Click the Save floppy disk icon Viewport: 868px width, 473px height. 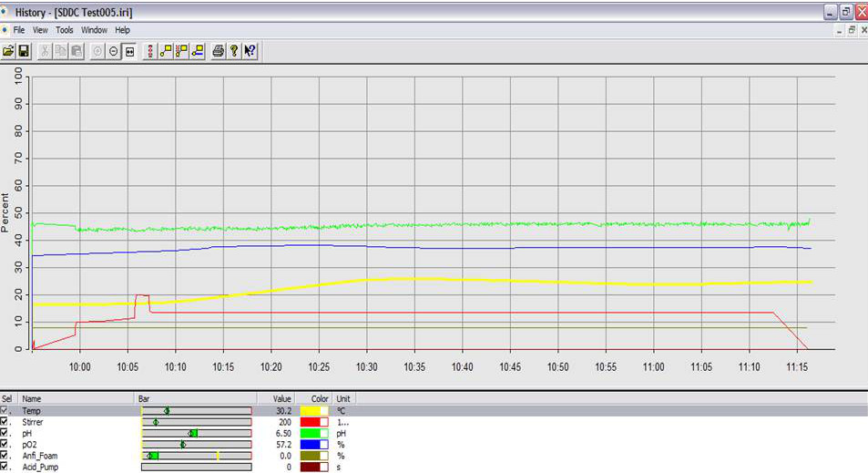(24, 51)
